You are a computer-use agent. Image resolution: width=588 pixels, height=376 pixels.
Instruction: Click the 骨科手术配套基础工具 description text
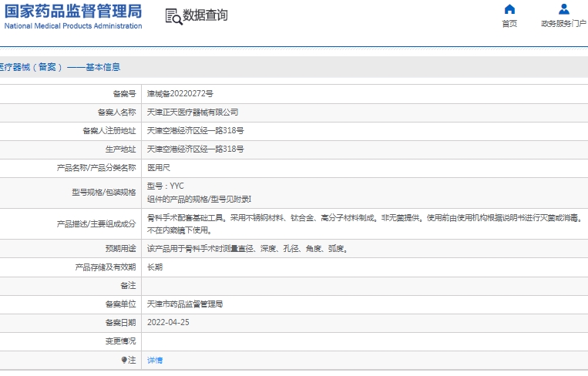tap(365, 218)
